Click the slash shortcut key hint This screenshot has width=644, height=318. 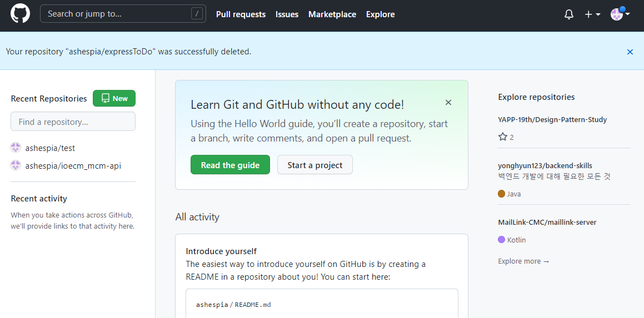197,14
